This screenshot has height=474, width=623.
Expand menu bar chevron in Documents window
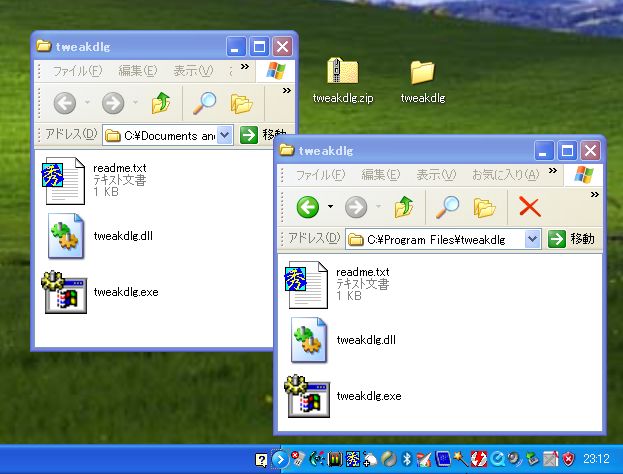tap(245, 66)
